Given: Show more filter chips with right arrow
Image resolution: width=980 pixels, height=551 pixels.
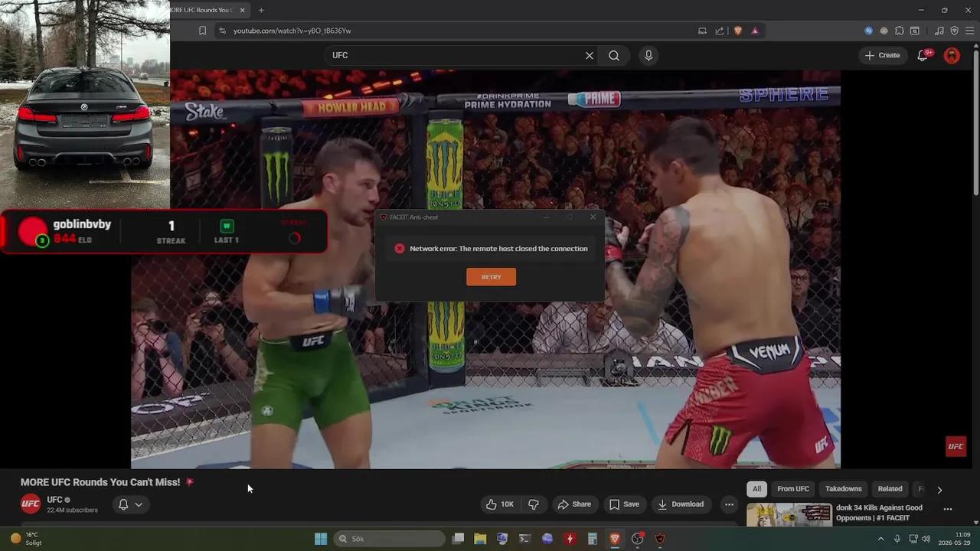Looking at the screenshot, I should pyautogui.click(x=939, y=490).
